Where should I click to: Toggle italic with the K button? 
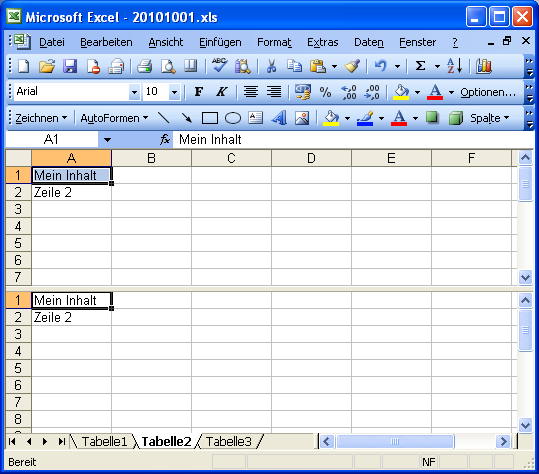(x=222, y=92)
